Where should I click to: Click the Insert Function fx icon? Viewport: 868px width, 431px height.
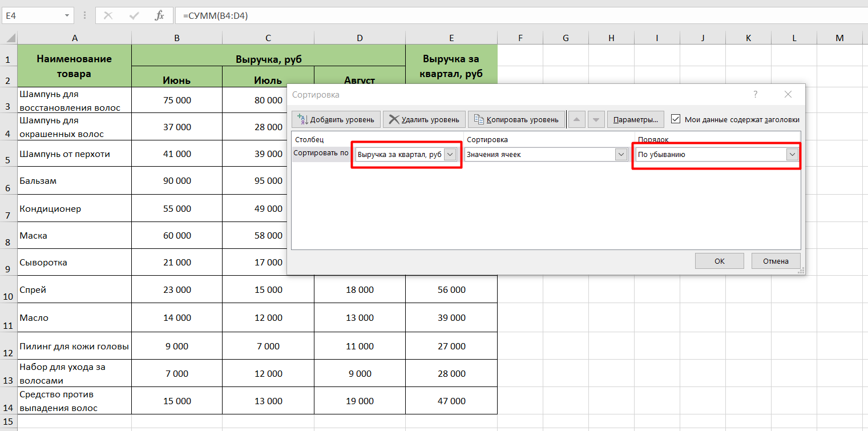159,16
